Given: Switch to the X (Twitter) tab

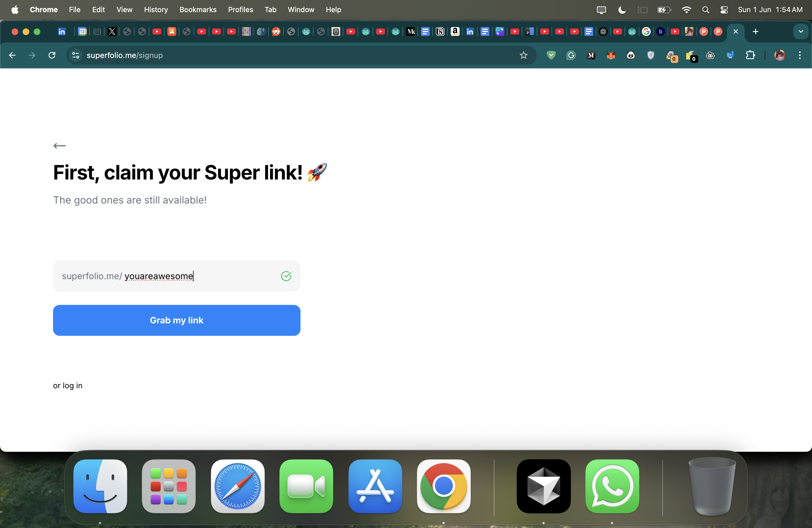Looking at the screenshot, I should tap(112, 32).
